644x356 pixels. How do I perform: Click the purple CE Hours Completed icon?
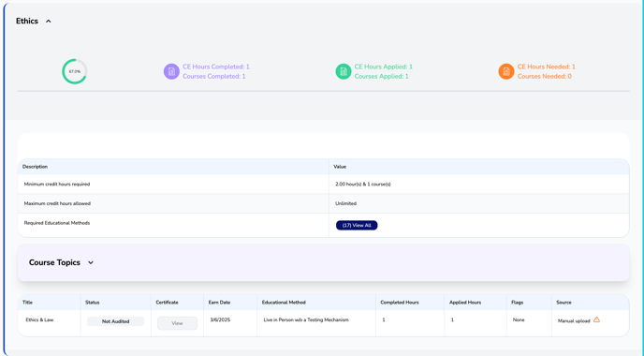tap(171, 71)
